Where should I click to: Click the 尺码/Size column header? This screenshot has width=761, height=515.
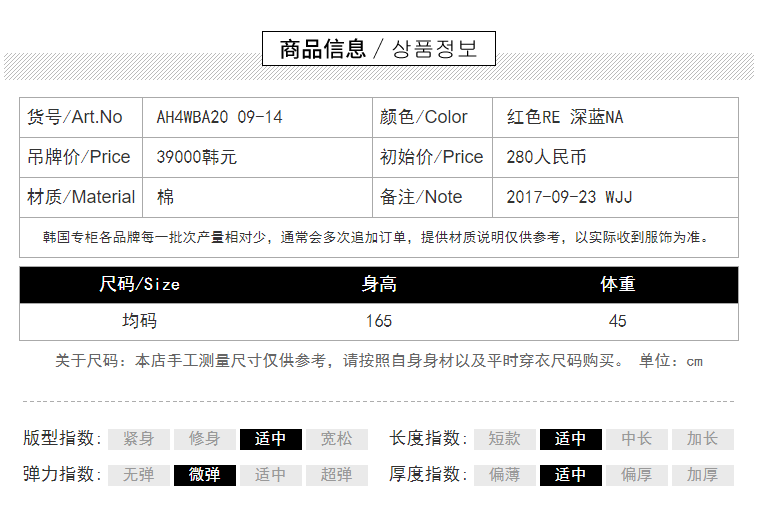click(139, 285)
